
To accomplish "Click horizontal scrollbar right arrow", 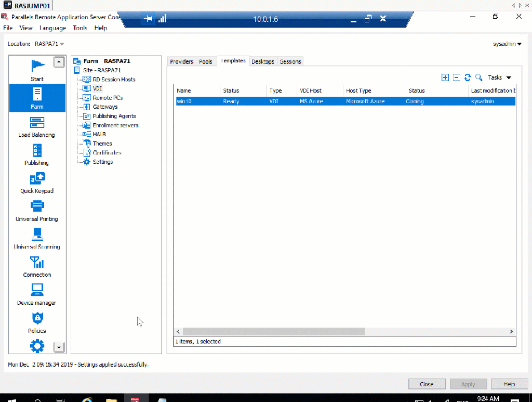I will pos(511,331).
